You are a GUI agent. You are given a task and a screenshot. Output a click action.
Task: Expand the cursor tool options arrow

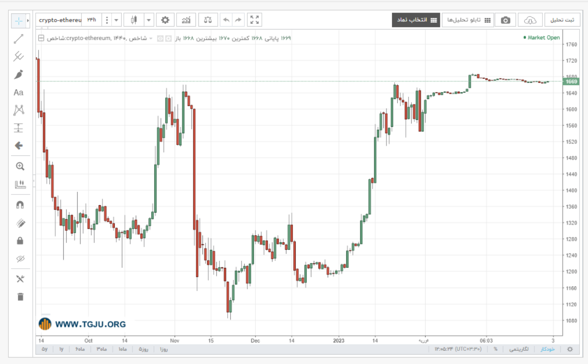28,21
